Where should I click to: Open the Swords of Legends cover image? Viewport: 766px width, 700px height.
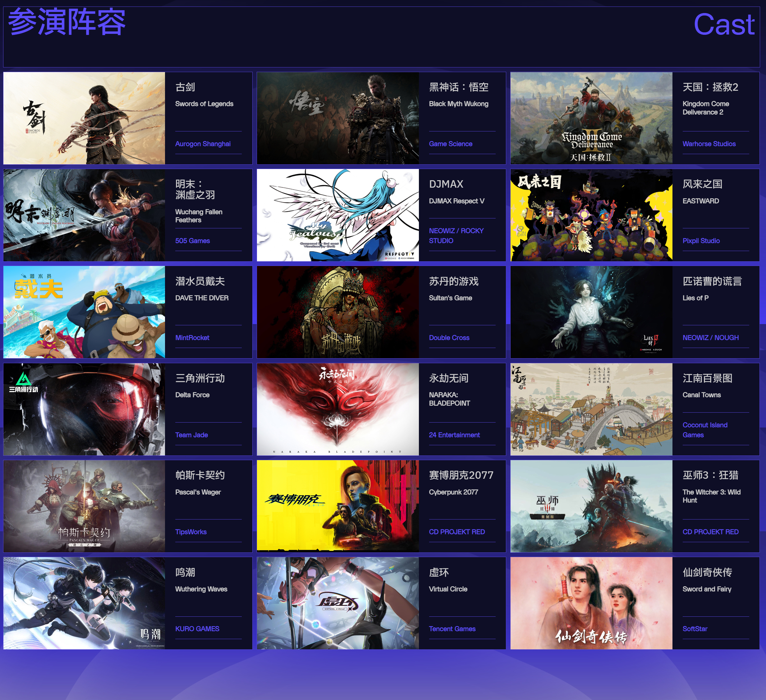[84, 118]
